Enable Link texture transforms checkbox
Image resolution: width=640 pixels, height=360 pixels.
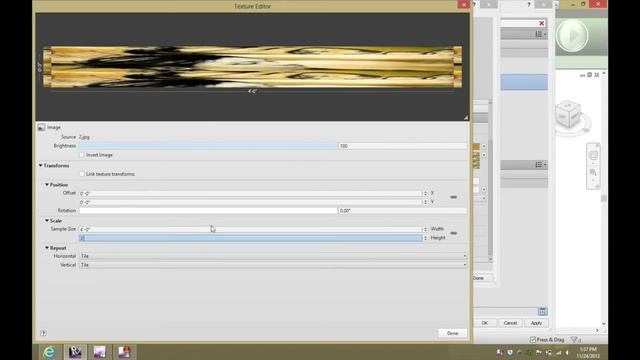pyautogui.click(x=82, y=174)
